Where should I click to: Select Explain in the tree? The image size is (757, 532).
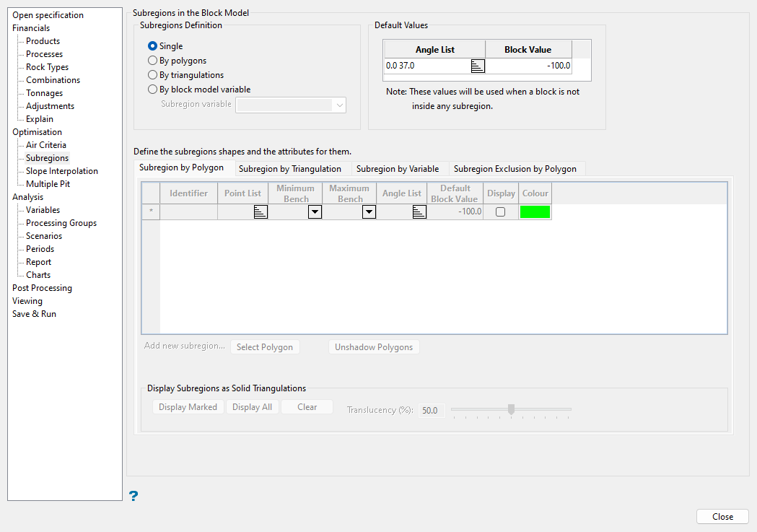click(x=40, y=119)
